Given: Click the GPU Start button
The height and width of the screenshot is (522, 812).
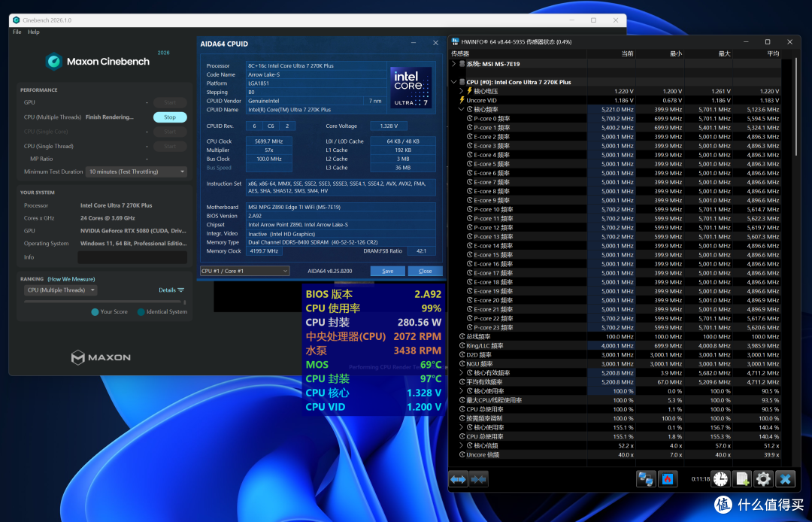Looking at the screenshot, I should pyautogui.click(x=170, y=102).
